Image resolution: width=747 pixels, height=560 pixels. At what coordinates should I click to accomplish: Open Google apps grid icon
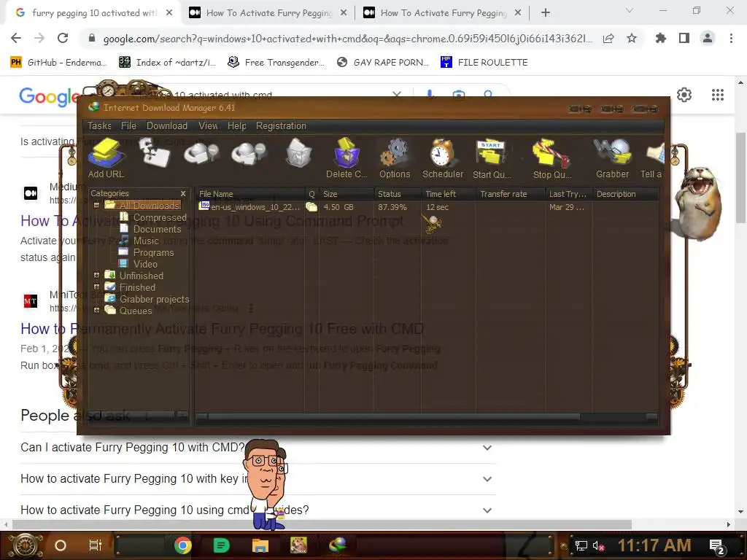click(x=718, y=95)
